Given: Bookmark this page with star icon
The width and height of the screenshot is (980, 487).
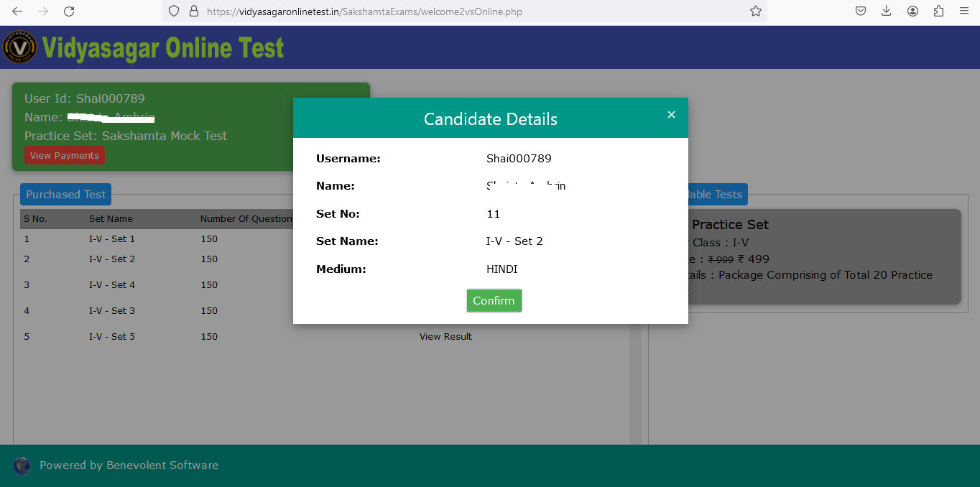Looking at the screenshot, I should tap(755, 11).
